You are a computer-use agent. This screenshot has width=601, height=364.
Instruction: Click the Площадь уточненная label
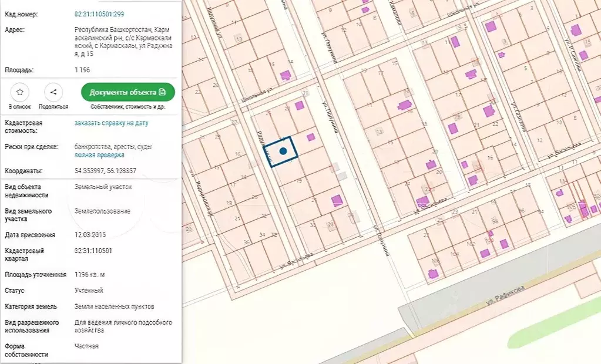click(36, 275)
